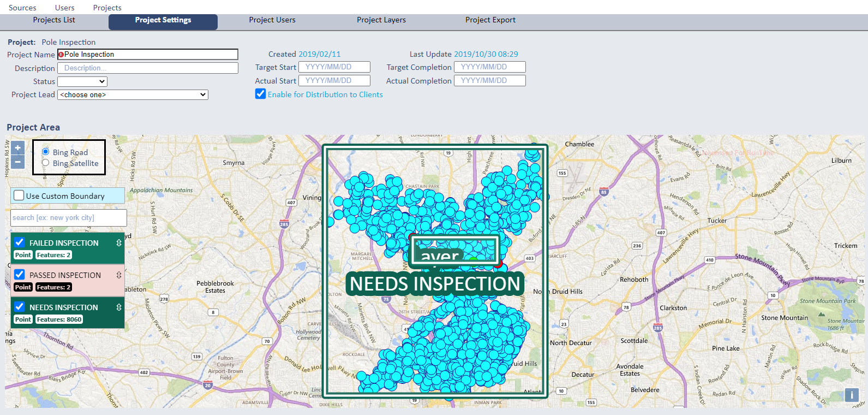This screenshot has height=415, width=868.
Task: Click the Enable for Distribution to Clients label
Action: 325,94
